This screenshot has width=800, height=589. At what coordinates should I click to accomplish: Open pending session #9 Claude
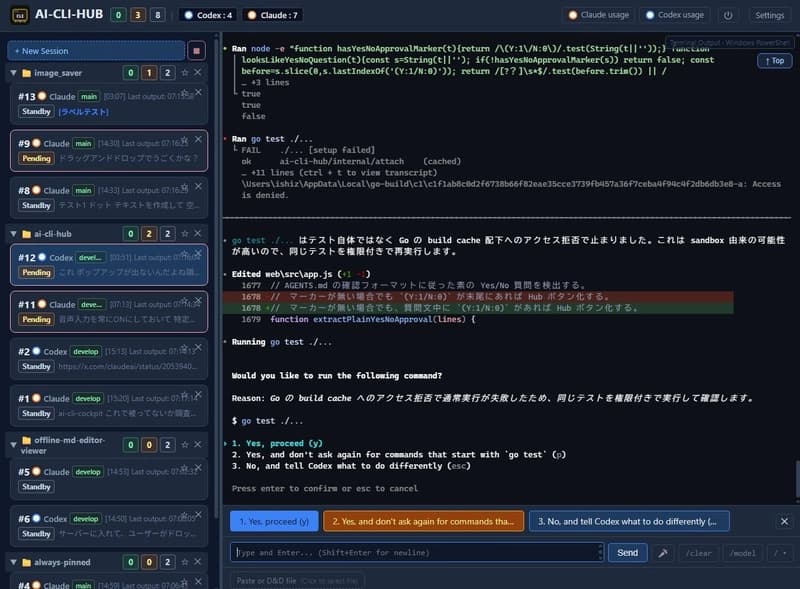coord(109,151)
